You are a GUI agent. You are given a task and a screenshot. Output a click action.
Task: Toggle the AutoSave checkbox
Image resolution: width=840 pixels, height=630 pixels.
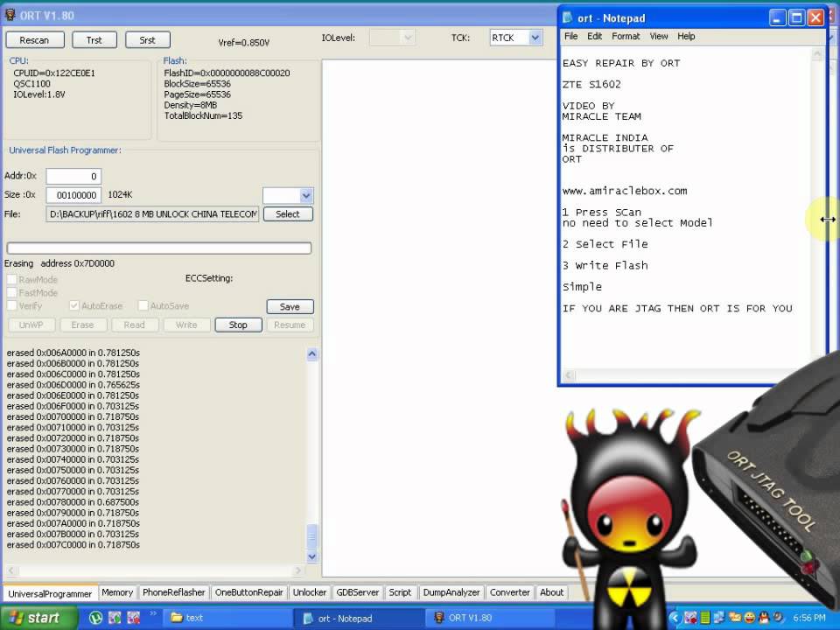pos(143,305)
